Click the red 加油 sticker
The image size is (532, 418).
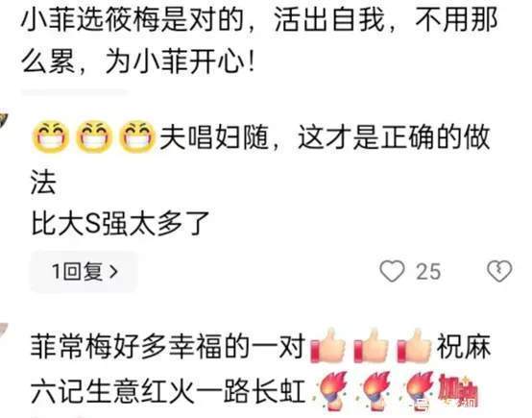(458, 390)
